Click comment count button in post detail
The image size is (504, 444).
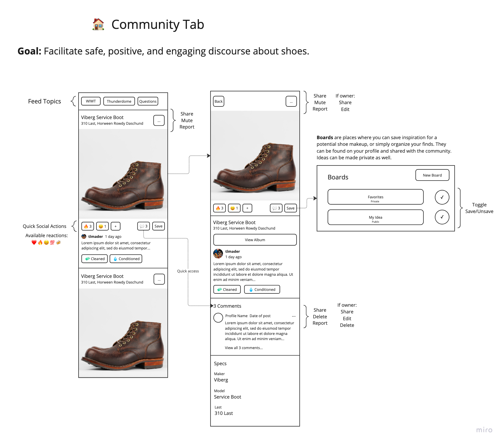point(276,208)
